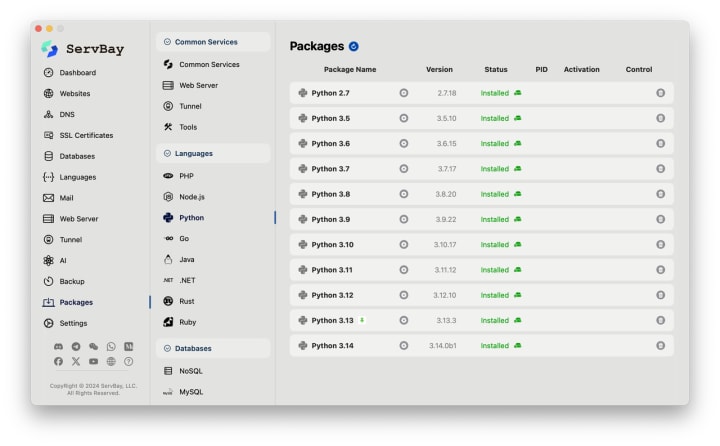Click the green icon beside Python 3.6 Installed
720x446 pixels.
click(x=518, y=143)
